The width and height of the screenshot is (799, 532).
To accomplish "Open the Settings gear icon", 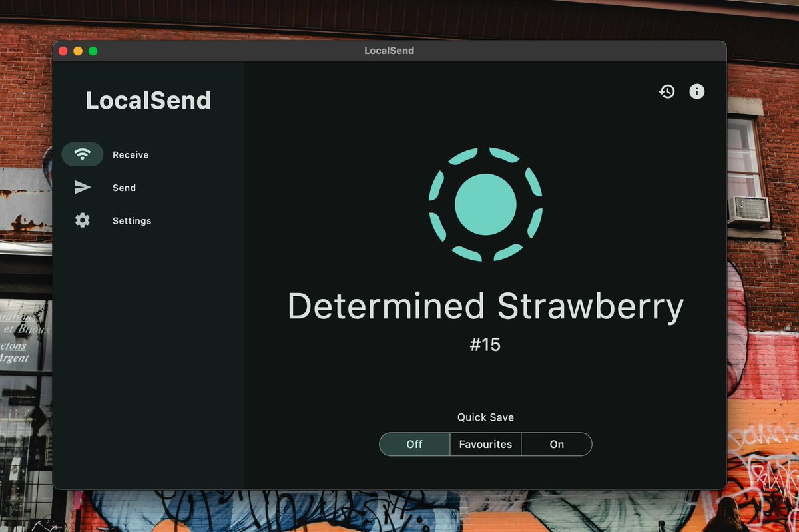I will pos(83,220).
